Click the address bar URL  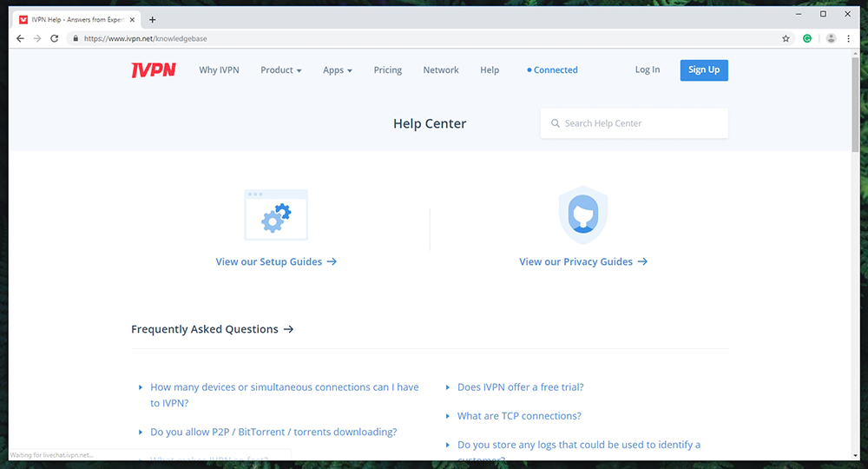click(x=145, y=38)
